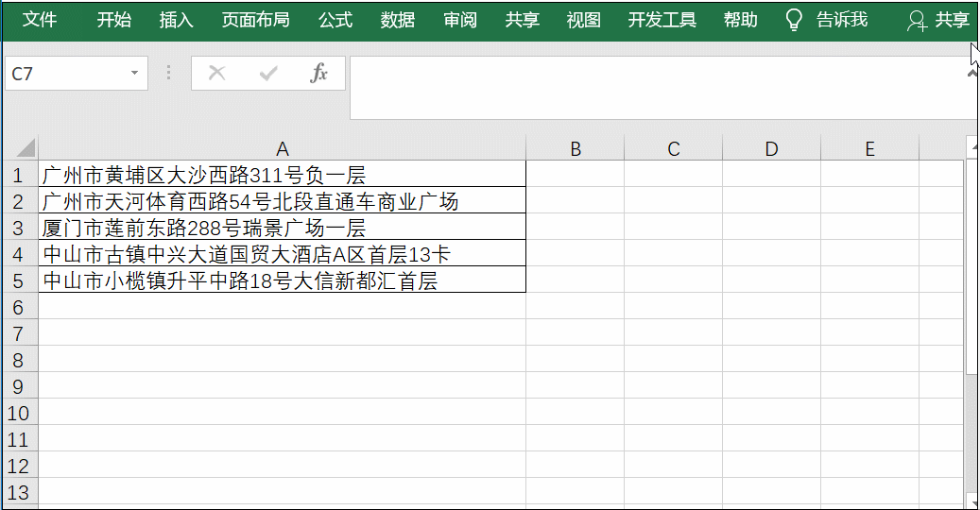Select row 10 header

[19, 413]
